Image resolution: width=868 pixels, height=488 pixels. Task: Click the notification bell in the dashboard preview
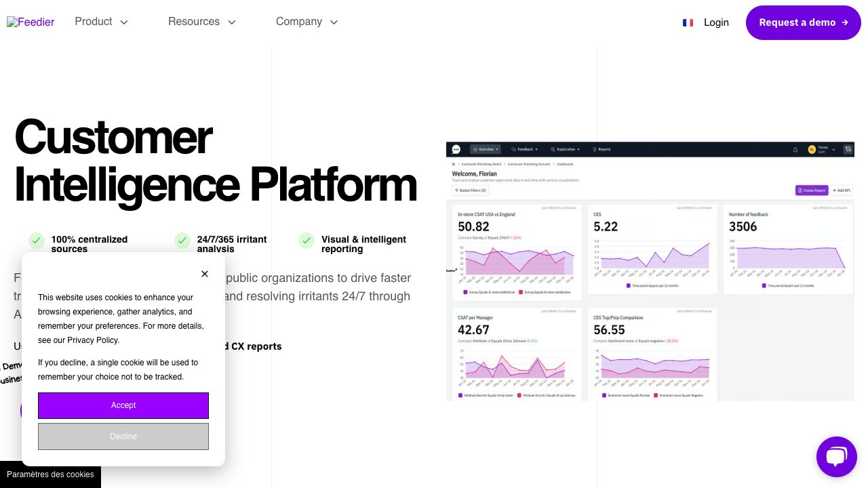tap(795, 149)
